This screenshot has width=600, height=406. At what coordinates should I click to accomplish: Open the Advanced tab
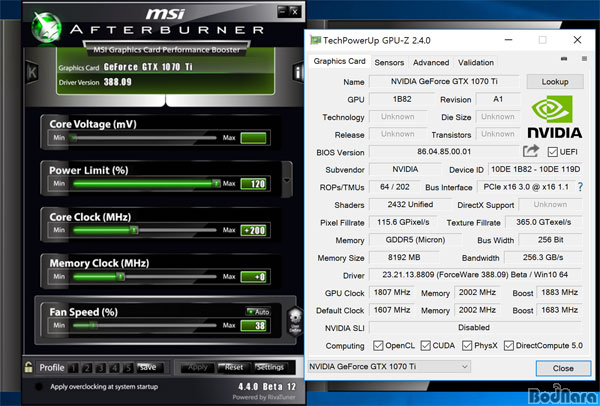pos(431,62)
